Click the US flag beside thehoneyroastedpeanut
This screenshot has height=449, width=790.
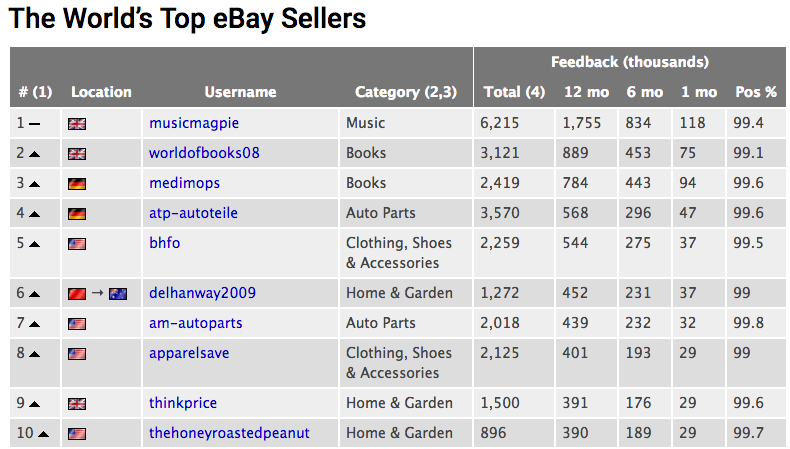click(x=77, y=434)
